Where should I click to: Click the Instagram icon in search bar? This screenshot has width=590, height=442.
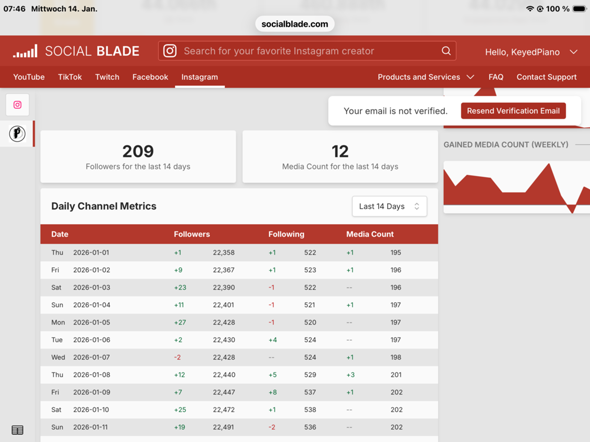(x=170, y=51)
